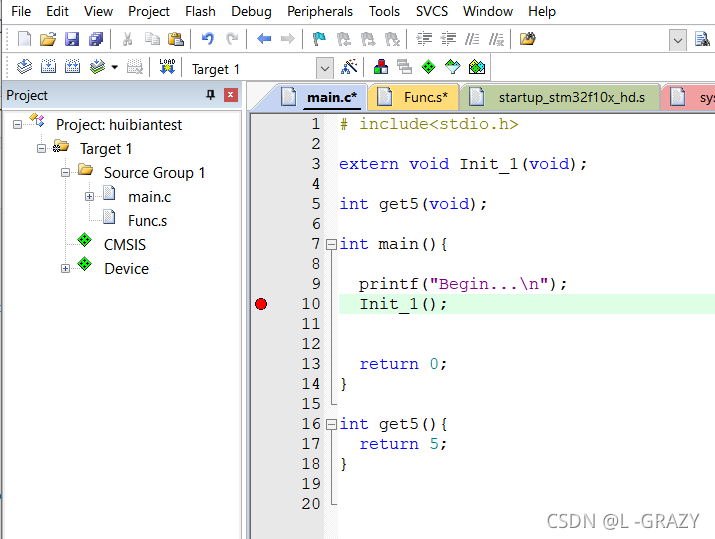Viewport: 715px width, 539px height.
Task: Open the Window menu
Action: (487, 11)
